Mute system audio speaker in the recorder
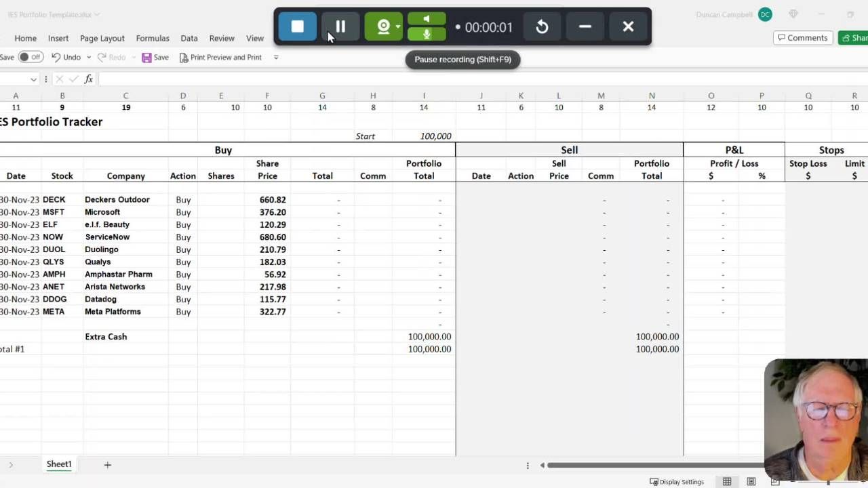 [x=427, y=19]
